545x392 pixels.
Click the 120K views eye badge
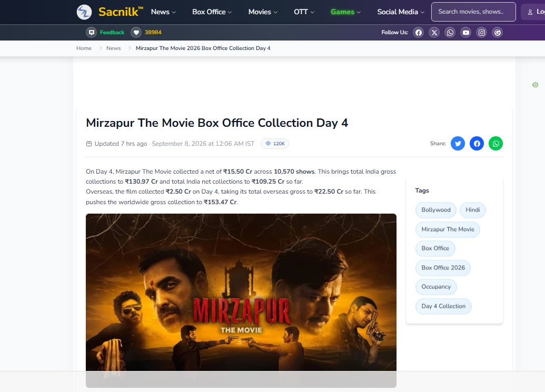[275, 144]
